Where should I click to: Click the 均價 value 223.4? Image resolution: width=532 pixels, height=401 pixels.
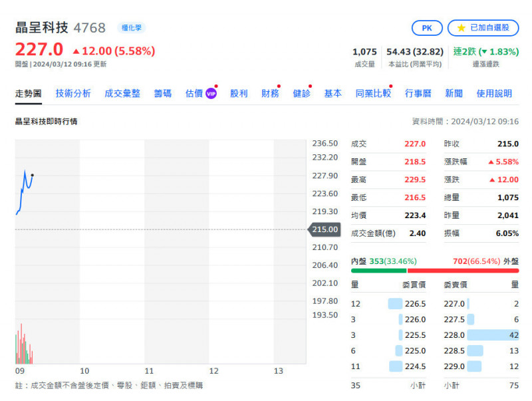click(x=415, y=215)
